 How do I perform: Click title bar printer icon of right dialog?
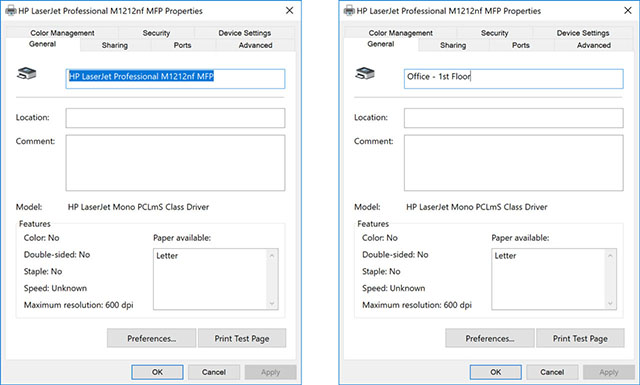(x=349, y=11)
